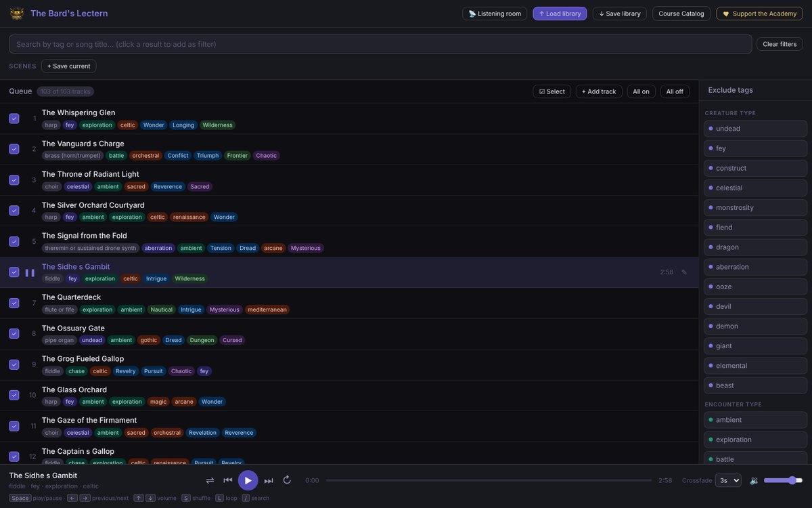The height and width of the screenshot is (508, 812).
Task: Open the Crossfade duration dropdown
Action: [x=728, y=480]
